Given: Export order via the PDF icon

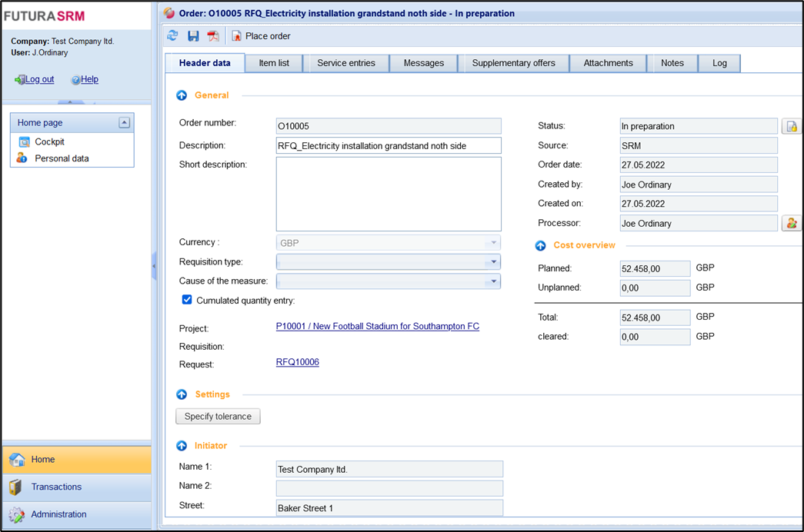Looking at the screenshot, I should 213,36.
